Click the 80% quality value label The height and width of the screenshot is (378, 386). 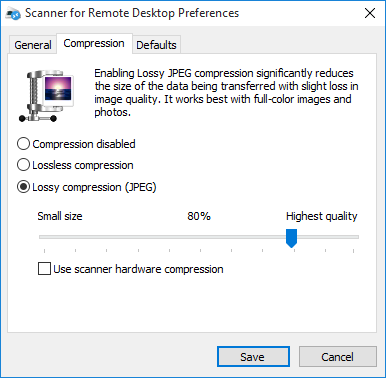pyautogui.click(x=199, y=216)
